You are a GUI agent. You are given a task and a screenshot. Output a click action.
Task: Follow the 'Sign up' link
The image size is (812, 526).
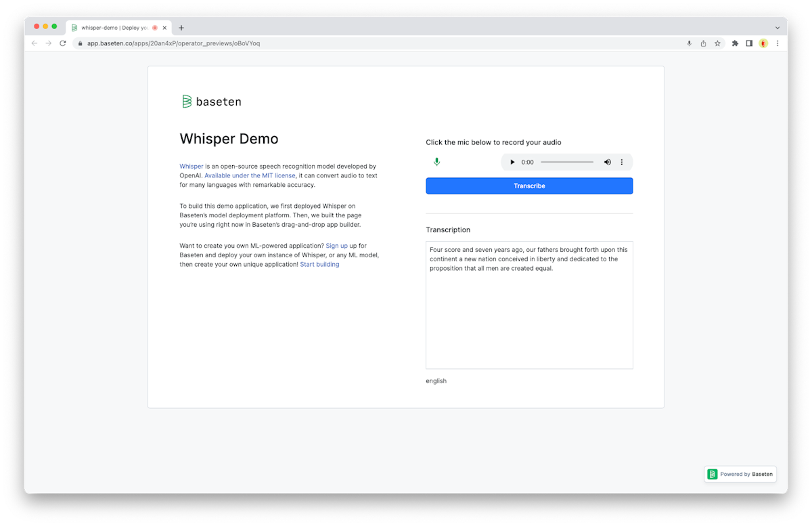tap(336, 246)
